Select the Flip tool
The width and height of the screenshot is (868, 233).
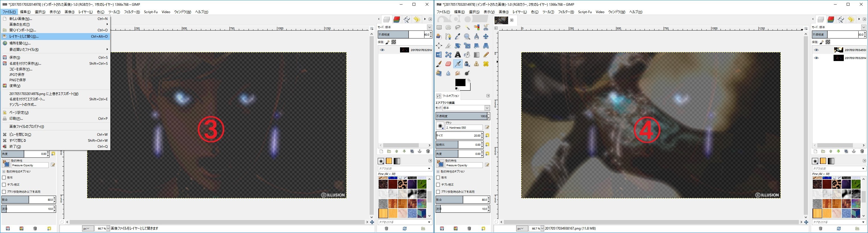point(439,55)
